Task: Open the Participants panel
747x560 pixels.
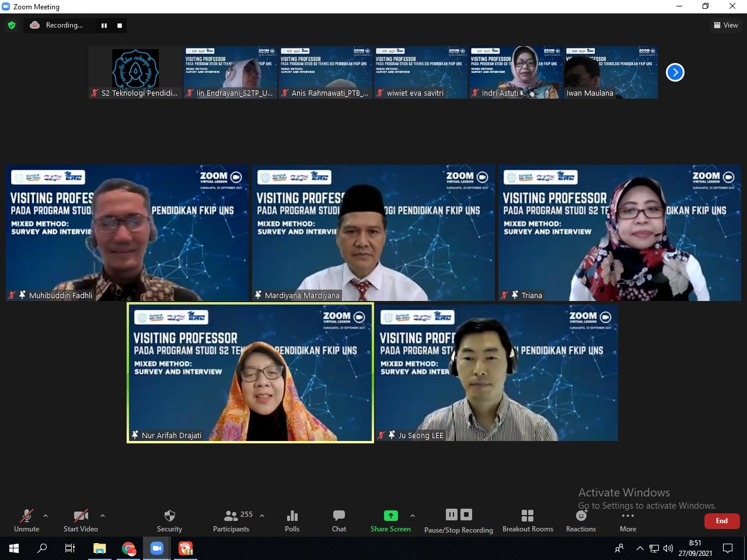Action: pyautogui.click(x=231, y=520)
